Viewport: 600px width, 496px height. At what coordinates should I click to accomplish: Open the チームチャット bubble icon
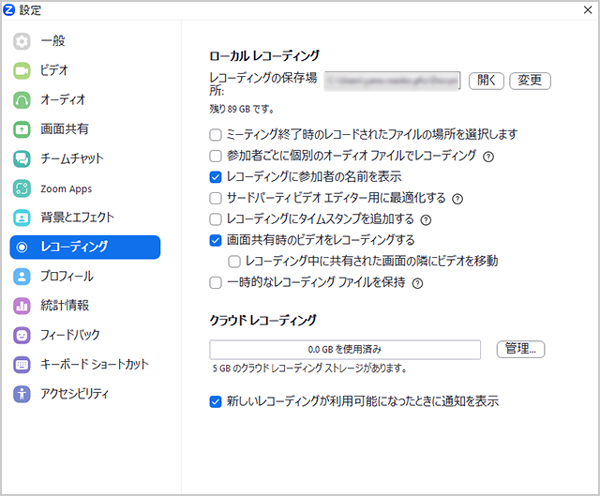(x=22, y=159)
